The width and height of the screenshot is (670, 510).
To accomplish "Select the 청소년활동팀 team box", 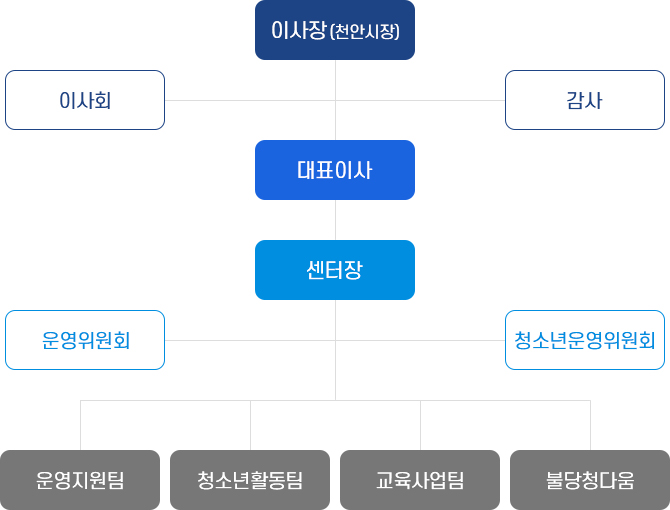I will [x=250, y=480].
